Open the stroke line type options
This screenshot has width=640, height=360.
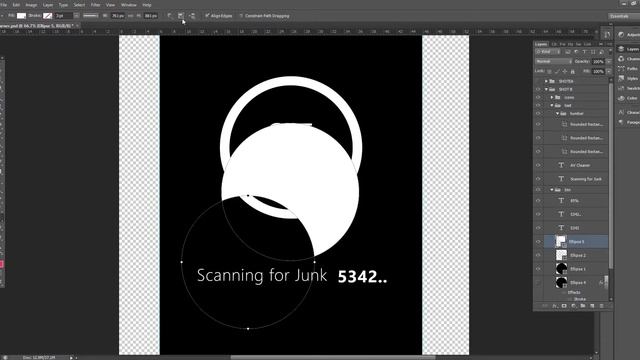click(x=91, y=16)
